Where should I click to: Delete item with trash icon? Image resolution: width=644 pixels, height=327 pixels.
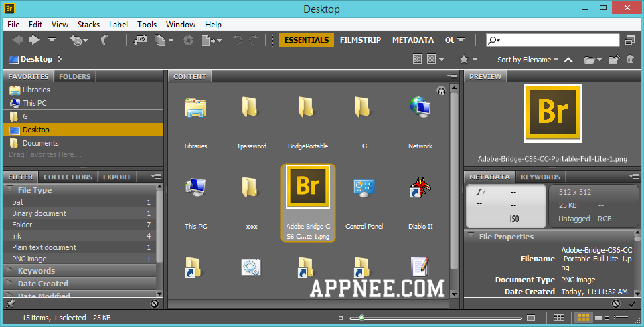[630, 59]
